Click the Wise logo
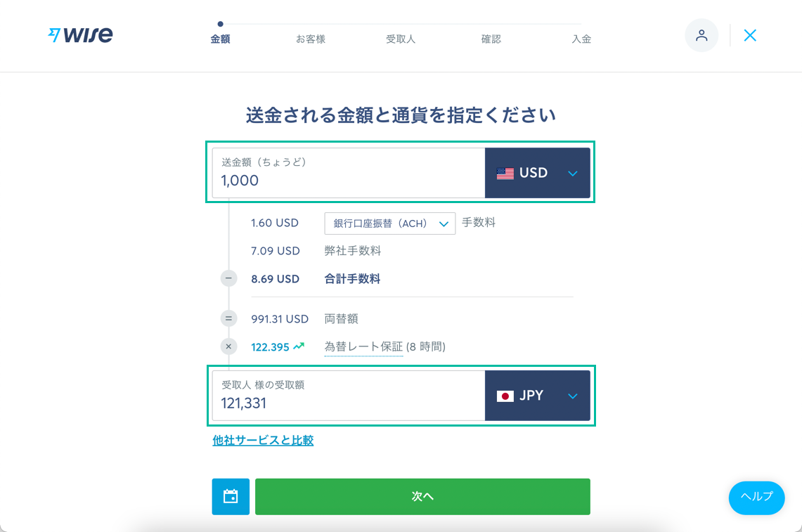The height and width of the screenshot is (532, 802). click(x=80, y=35)
